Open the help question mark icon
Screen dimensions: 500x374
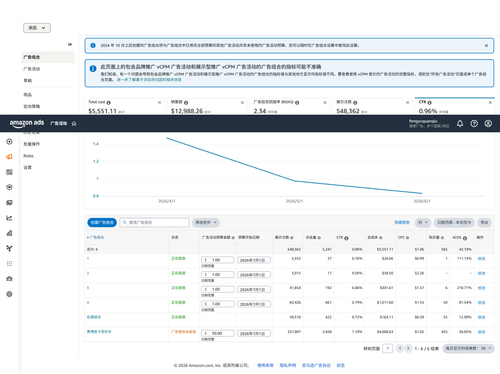click(474, 124)
